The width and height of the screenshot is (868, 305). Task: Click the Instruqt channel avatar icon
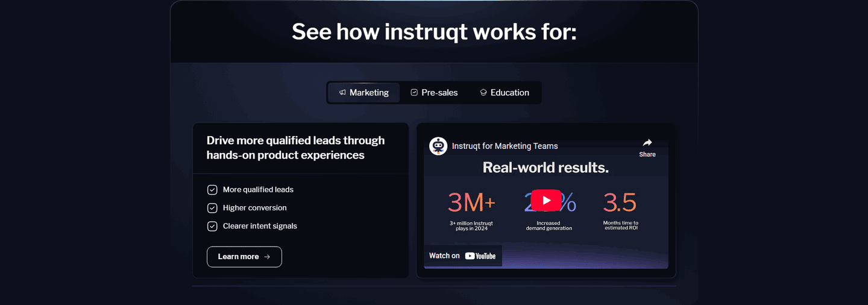pyautogui.click(x=438, y=146)
